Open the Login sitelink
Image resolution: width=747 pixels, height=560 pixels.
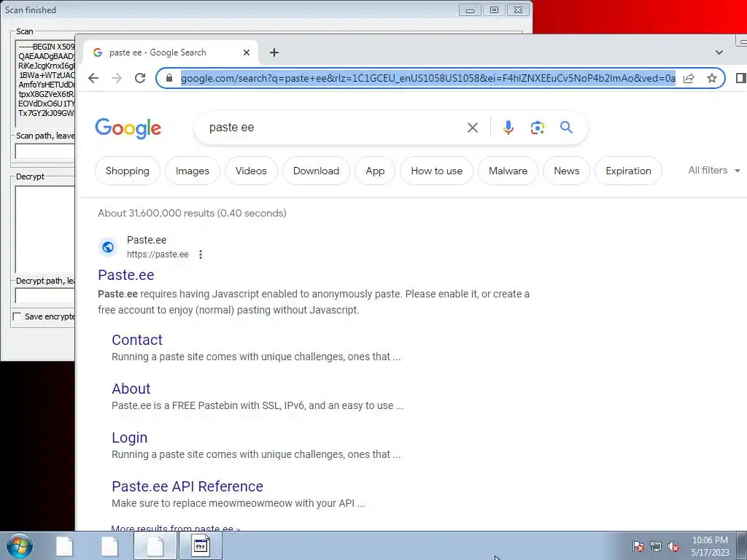(x=129, y=437)
